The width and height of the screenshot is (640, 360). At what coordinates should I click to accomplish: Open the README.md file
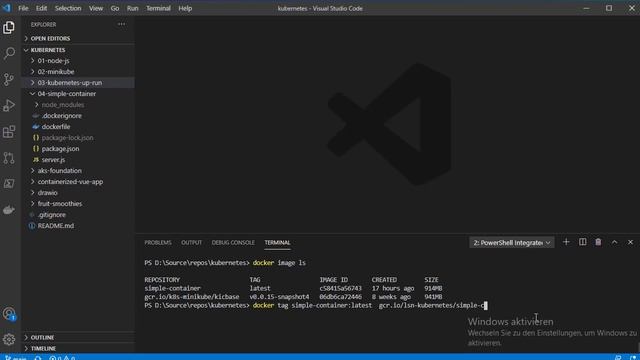(x=78, y=226)
